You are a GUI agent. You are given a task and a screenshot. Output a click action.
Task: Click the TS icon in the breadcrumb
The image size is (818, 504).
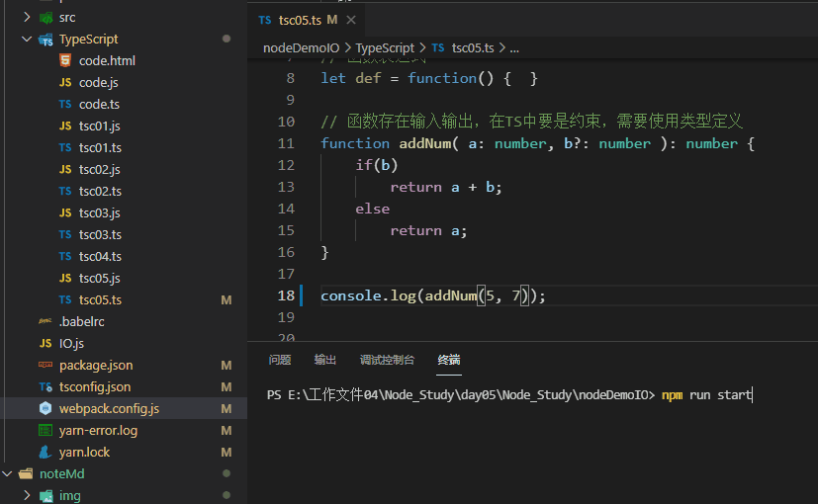[x=438, y=48]
